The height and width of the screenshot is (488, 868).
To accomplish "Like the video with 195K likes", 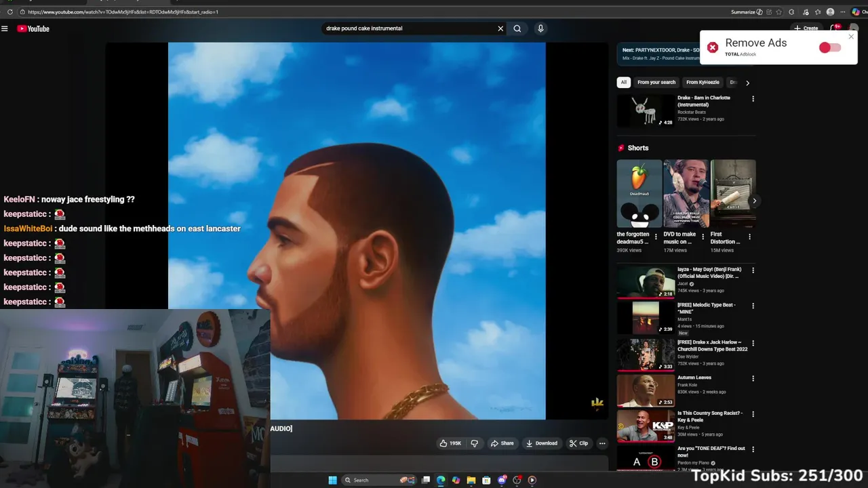I will 450,443.
